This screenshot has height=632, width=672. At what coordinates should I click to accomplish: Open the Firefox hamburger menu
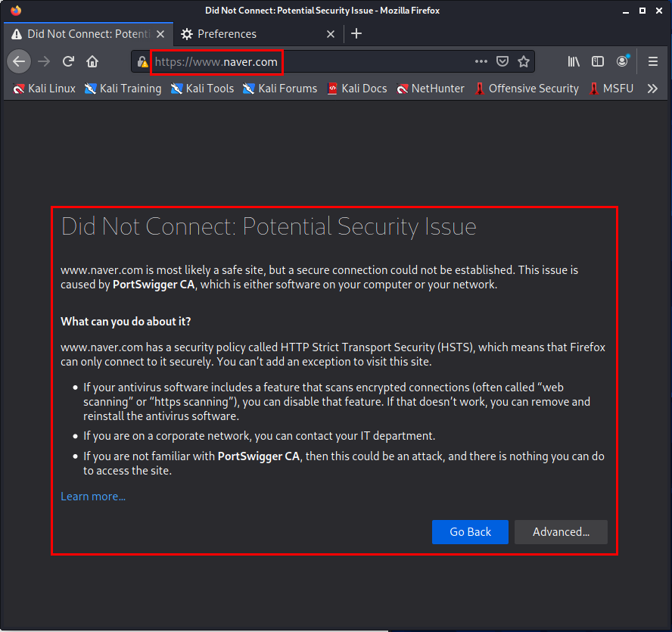pyautogui.click(x=653, y=62)
